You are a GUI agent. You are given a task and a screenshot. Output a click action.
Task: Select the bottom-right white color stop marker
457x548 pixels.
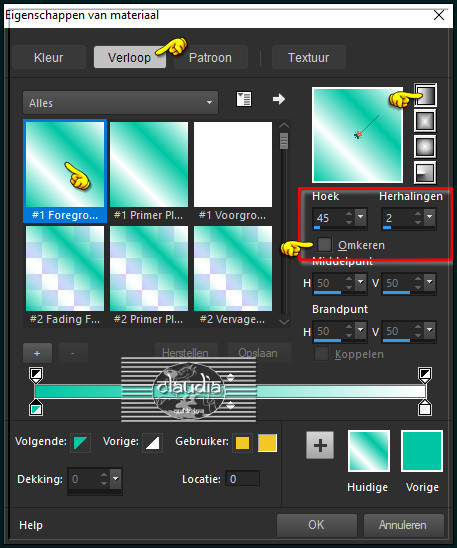tap(425, 408)
